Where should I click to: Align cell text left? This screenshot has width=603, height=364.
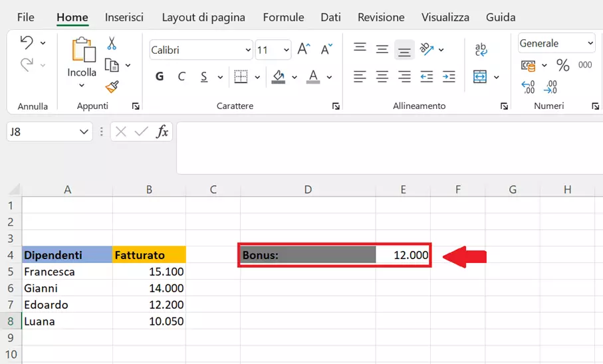[x=360, y=76]
